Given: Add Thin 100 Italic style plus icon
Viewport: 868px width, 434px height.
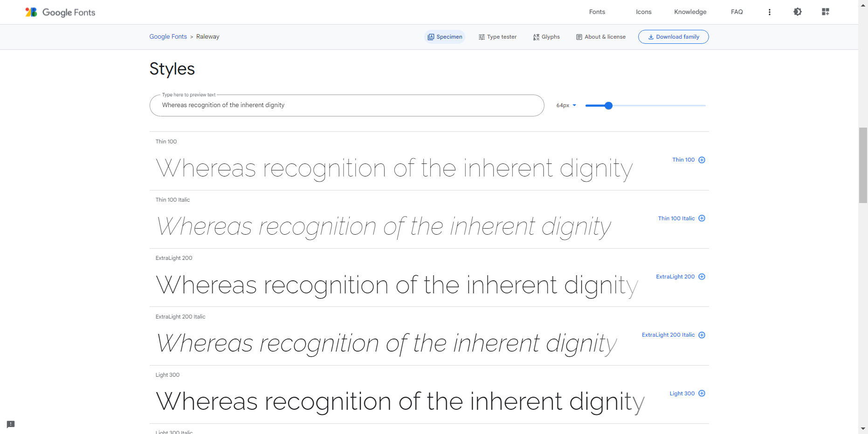Looking at the screenshot, I should coord(702,218).
